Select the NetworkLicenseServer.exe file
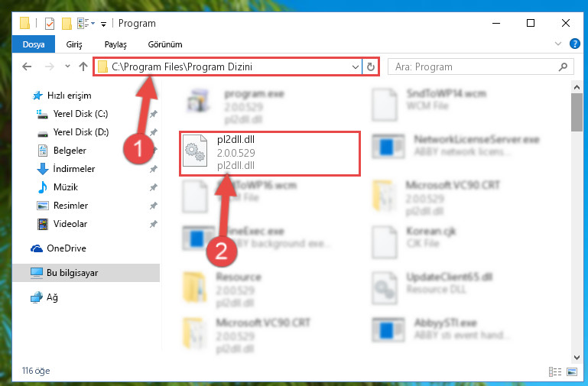588x386 pixels. (x=456, y=146)
